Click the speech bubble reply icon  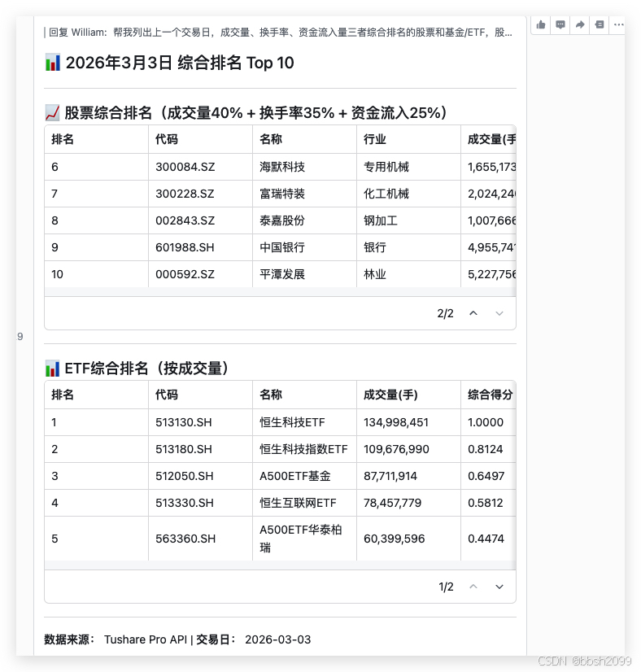pos(560,25)
